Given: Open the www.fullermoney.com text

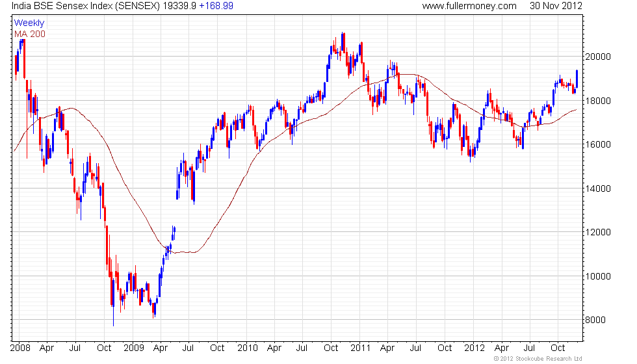Looking at the screenshot, I should tap(469, 6).
